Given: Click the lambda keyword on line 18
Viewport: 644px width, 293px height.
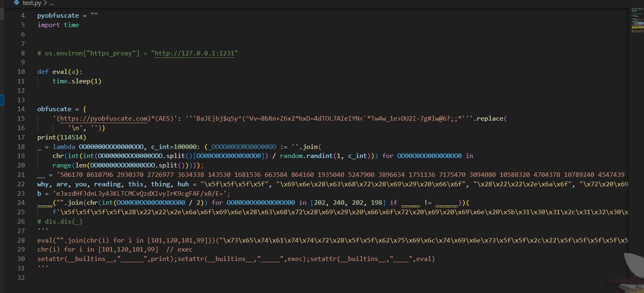Looking at the screenshot, I should pos(64,147).
